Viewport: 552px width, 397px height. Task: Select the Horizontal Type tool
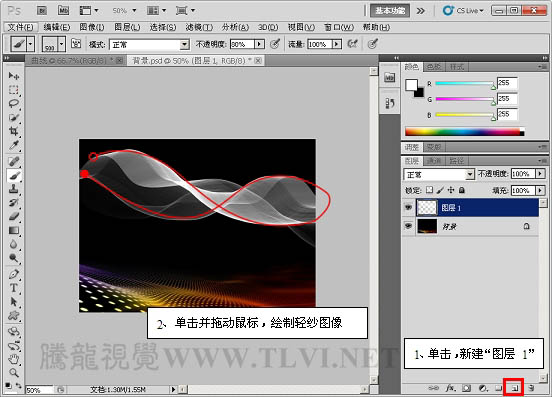point(14,288)
